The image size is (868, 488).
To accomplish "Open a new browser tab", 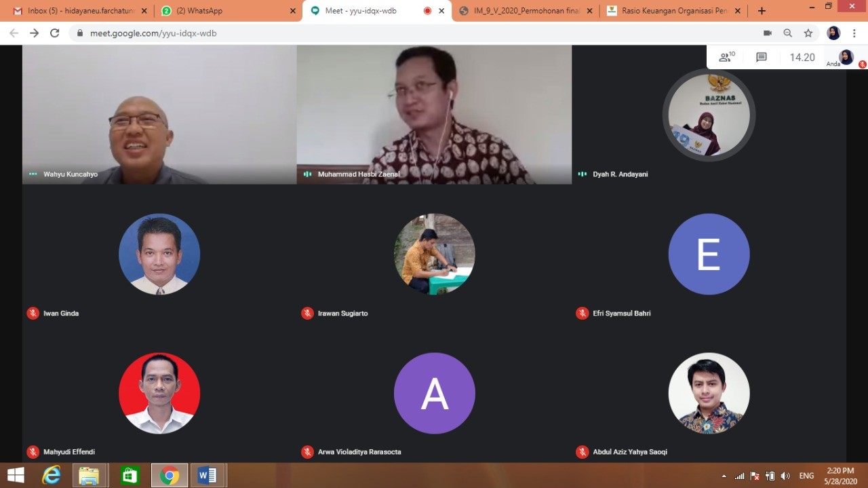I will pos(762,11).
